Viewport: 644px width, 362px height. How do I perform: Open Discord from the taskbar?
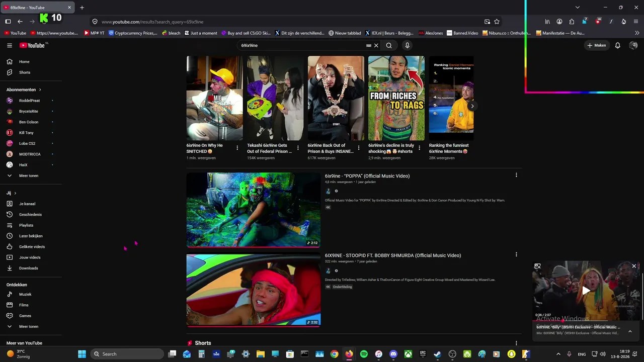[x=393, y=354]
